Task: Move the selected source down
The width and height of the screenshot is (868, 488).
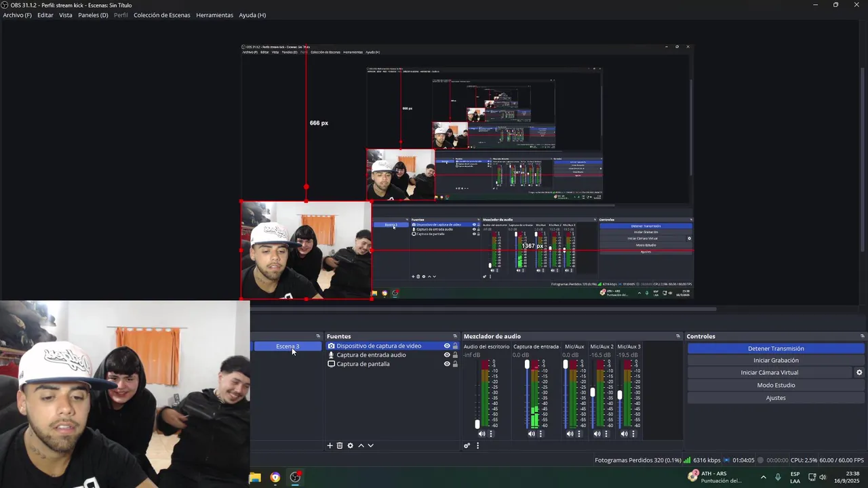Action: point(370,445)
